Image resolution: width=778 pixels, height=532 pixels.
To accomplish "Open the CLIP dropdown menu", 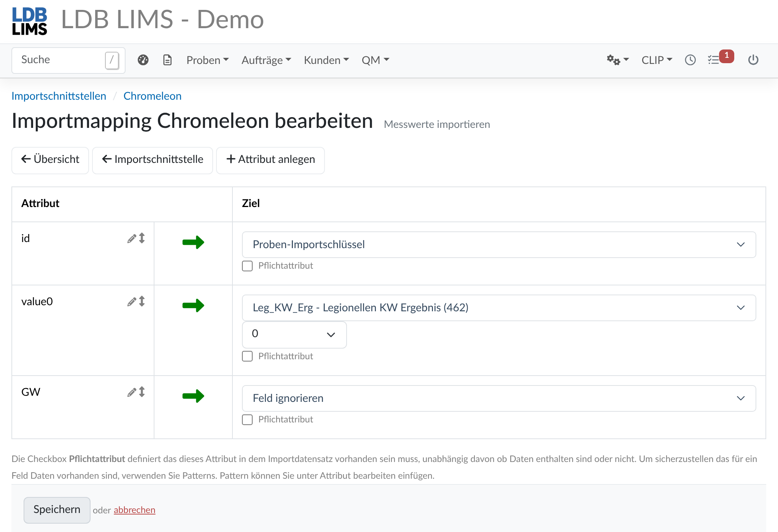I will tap(657, 60).
